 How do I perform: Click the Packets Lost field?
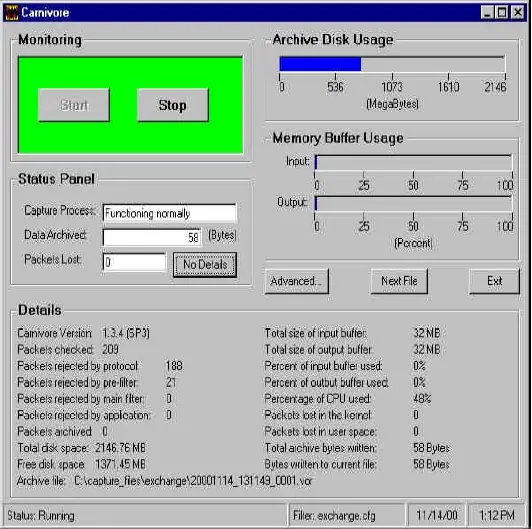134,262
